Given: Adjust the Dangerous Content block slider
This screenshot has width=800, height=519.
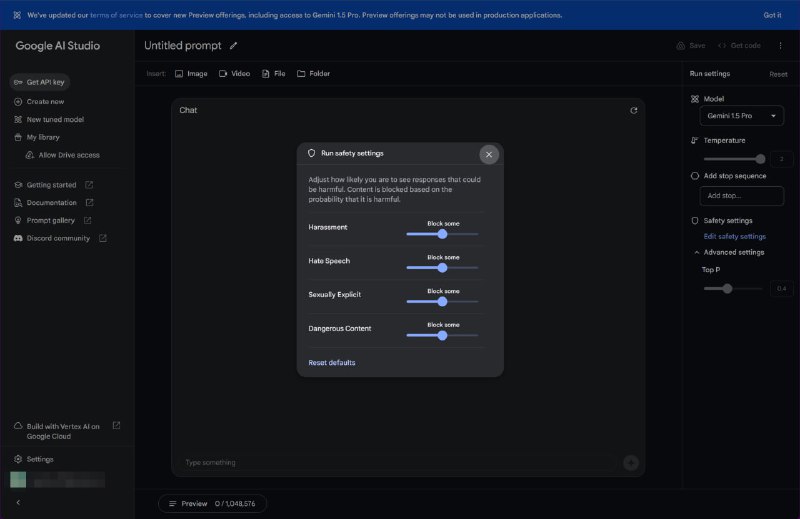Looking at the screenshot, I should click(x=442, y=335).
